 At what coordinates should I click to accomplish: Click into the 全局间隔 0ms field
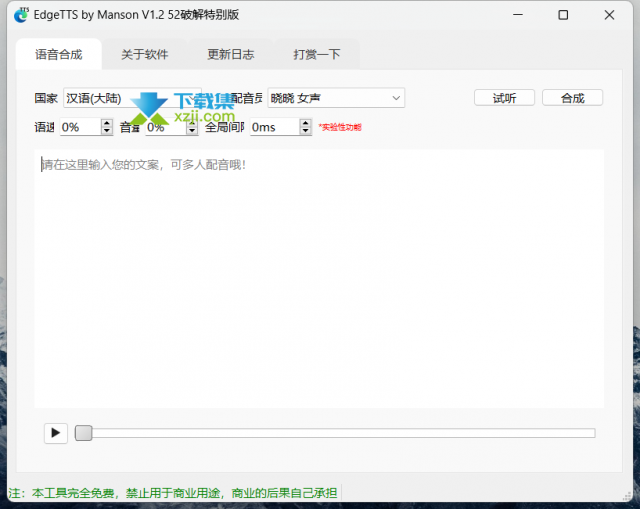point(275,127)
